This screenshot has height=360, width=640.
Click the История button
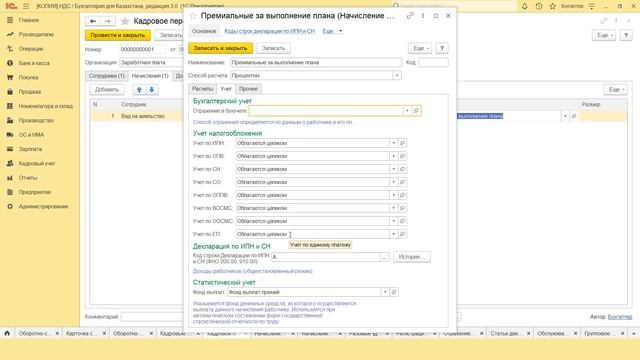(411, 257)
